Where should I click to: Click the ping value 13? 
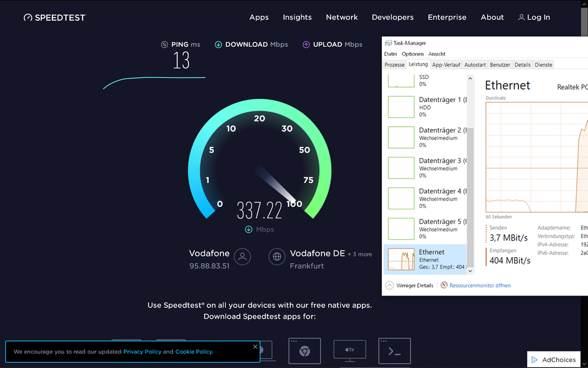click(x=181, y=61)
